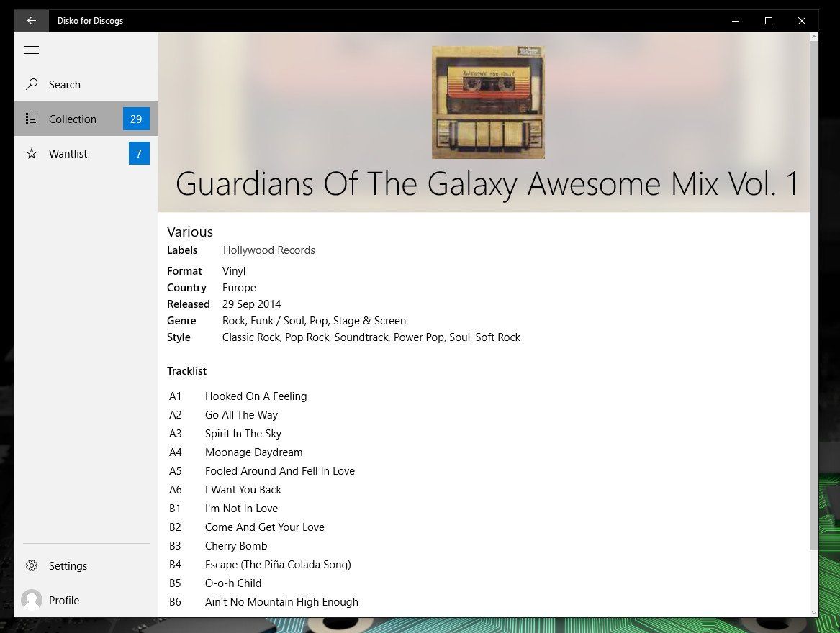The height and width of the screenshot is (633, 840).
Task: Toggle to the Collection view
Action: pos(74,119)
